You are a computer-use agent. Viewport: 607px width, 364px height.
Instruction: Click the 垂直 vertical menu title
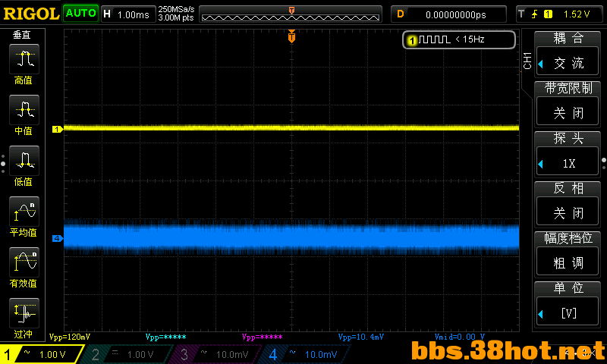point(22,35)
